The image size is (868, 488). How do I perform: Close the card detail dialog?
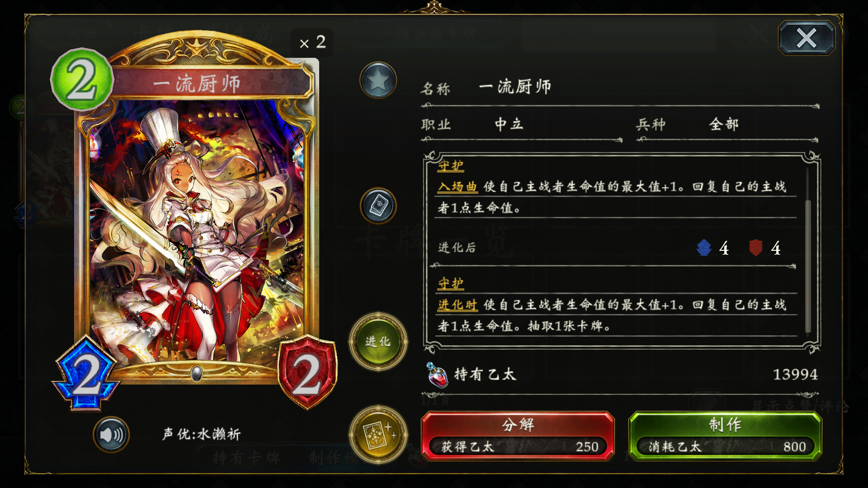807,38
